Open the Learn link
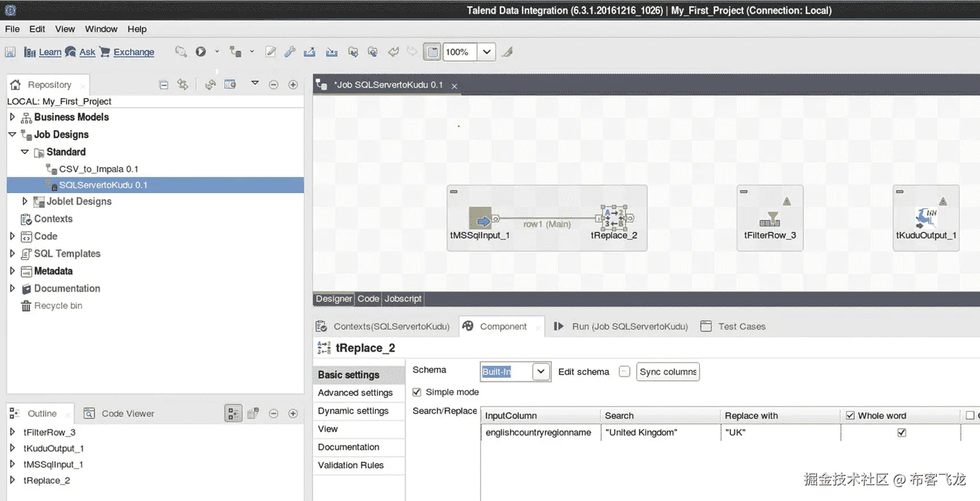Image resolution: width=980 pixels, height=501 pixels. click(50, 52)
